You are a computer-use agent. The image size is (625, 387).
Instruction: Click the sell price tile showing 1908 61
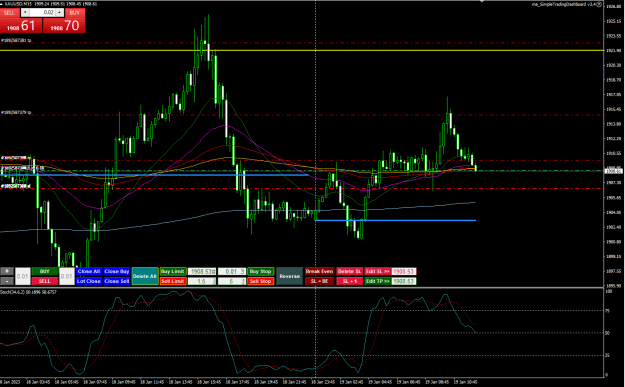pyautogui.click(x=21, y=26)
